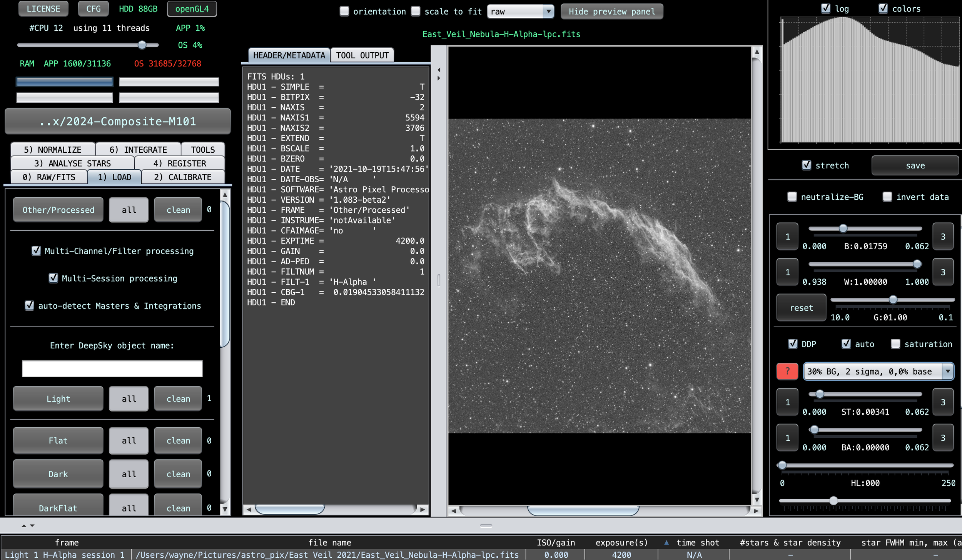
Task: Click the DeepSky object name input field
Action: tap(112, 368)
